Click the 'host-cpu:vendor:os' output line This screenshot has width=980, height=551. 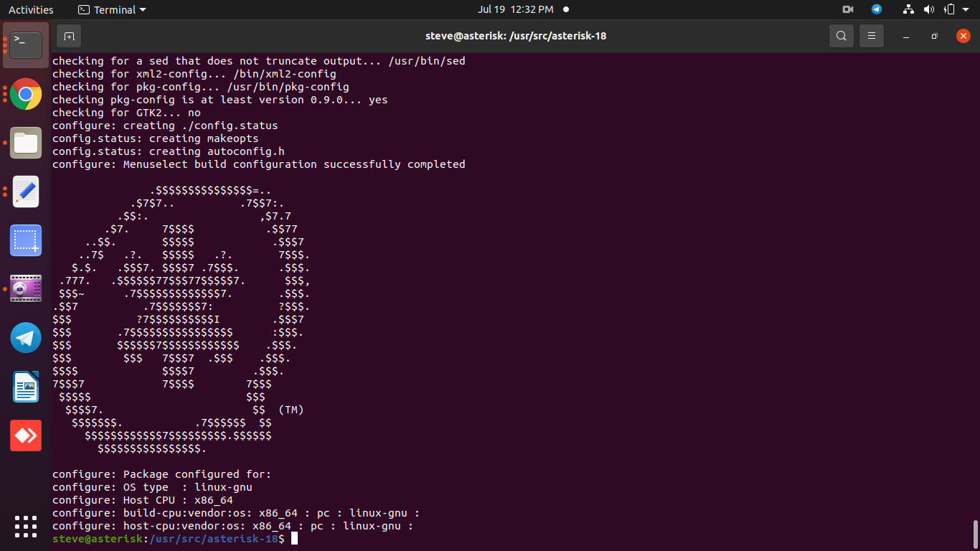coord(232,526)
